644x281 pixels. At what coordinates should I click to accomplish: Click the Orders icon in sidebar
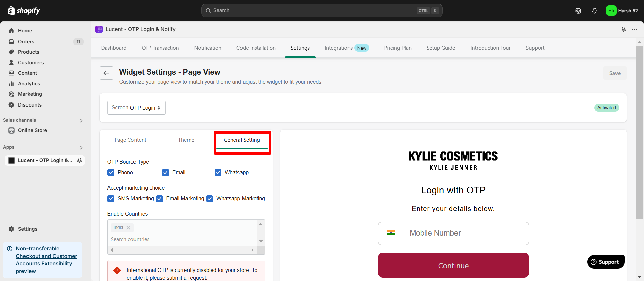pos(11,42)
